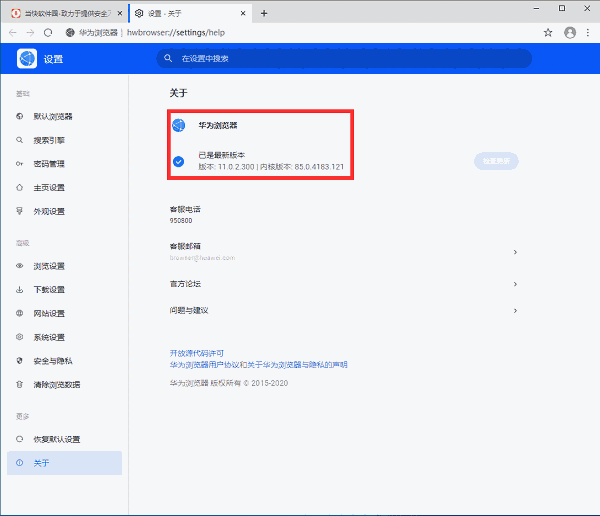
Task: Click the globe icon beside 默认浏览器
Action: coord(20,116)
